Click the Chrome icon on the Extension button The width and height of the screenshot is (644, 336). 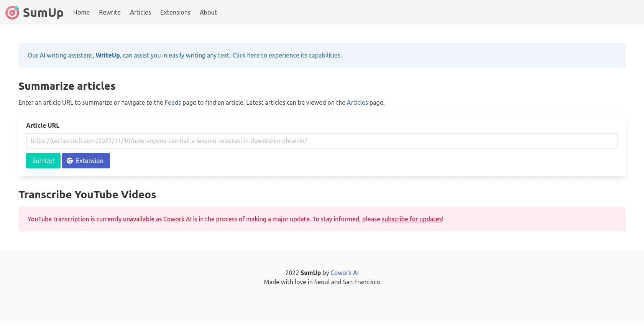70,161
